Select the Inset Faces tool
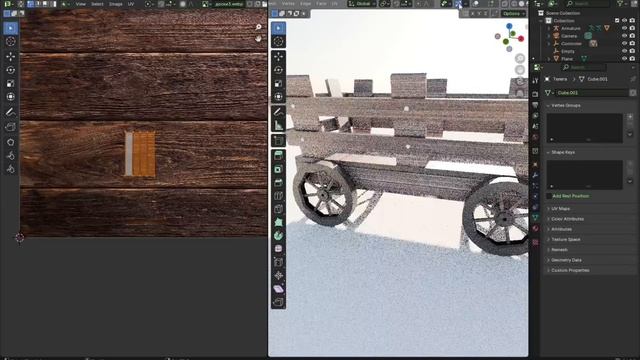 tap(278, 169)
